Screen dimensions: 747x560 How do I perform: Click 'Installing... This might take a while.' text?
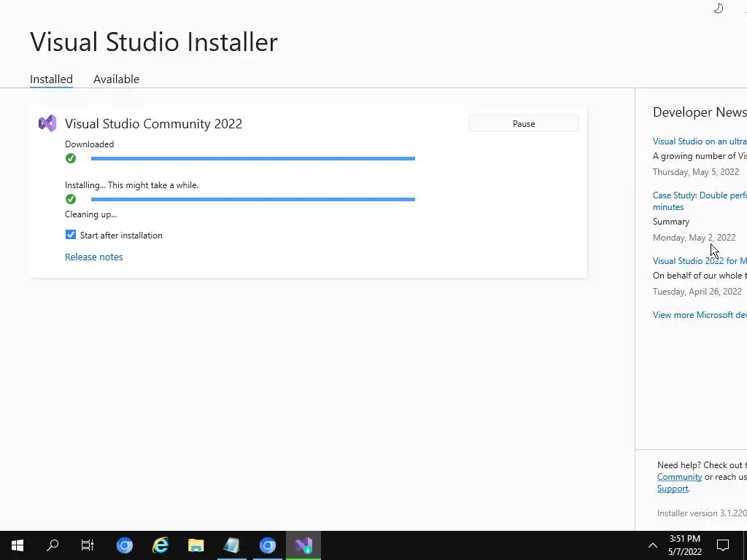point(131,185)
